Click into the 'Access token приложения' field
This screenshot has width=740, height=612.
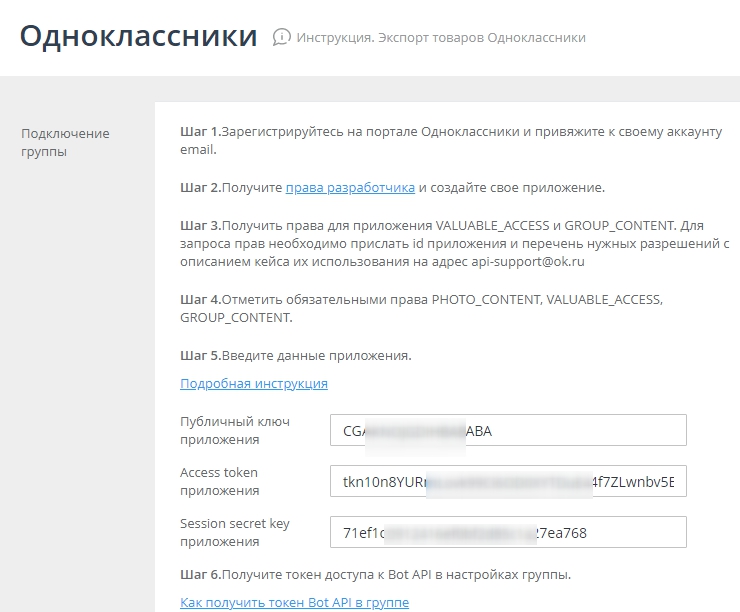coord(508,481)
